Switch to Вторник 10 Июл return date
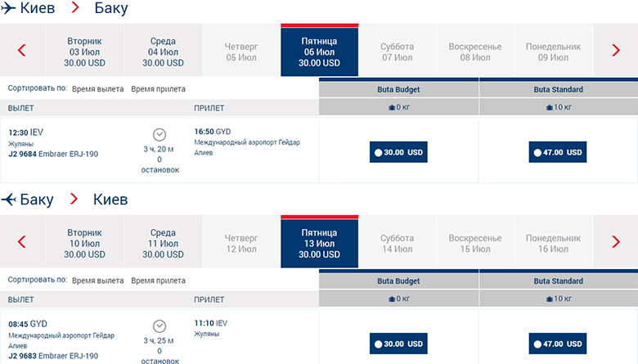 click(x=85, y=243)
